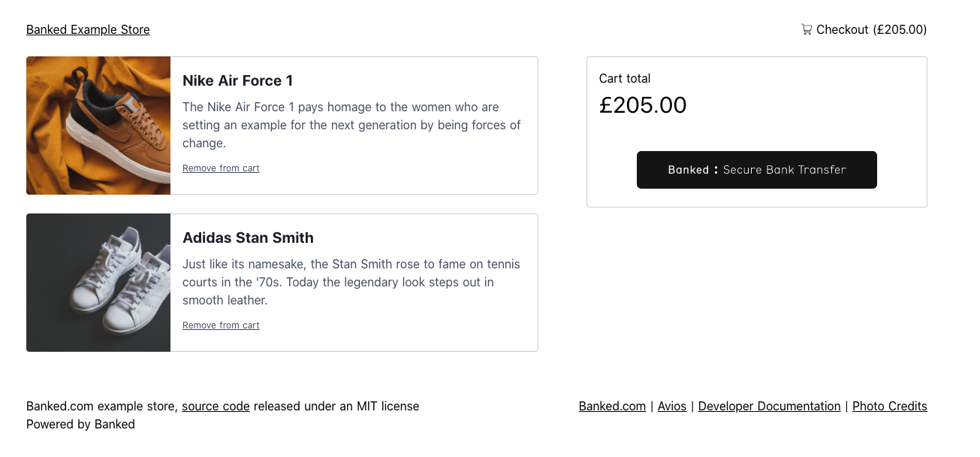Visit the Banked.com footer link
This screenshot has width=980, height=457.
coord(612,407)
